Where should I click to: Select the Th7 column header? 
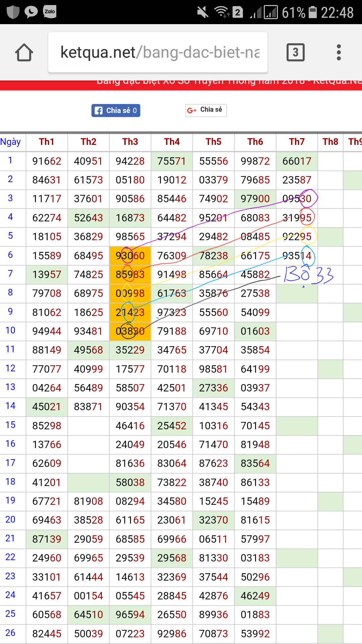click(x=297, y=142)
